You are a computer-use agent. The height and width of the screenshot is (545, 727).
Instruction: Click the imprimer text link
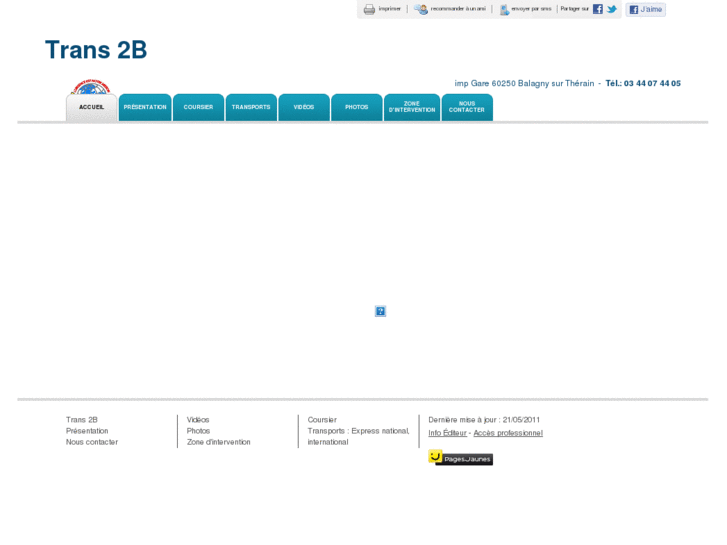tap(389, 9)
